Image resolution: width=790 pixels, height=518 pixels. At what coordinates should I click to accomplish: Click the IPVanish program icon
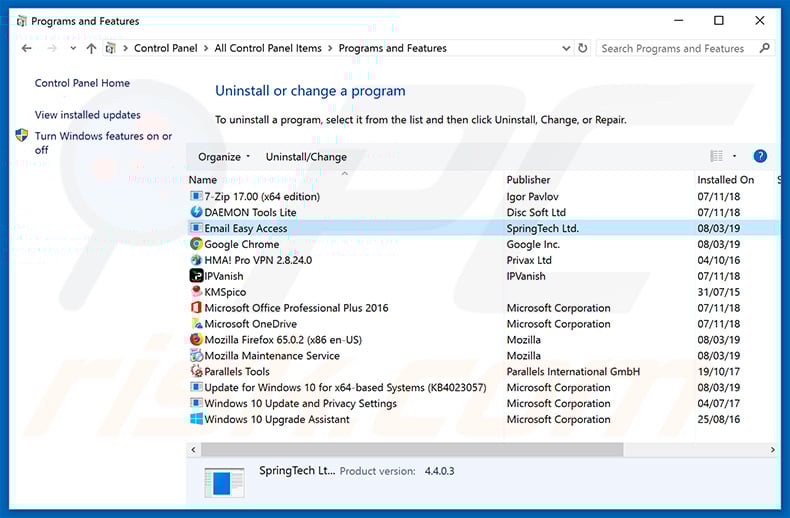[196, 276]
